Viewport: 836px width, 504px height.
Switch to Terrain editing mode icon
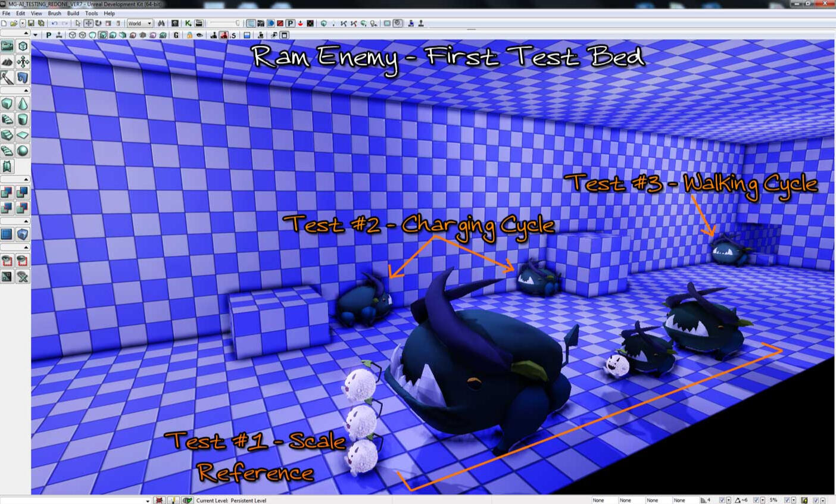(7, 62)
